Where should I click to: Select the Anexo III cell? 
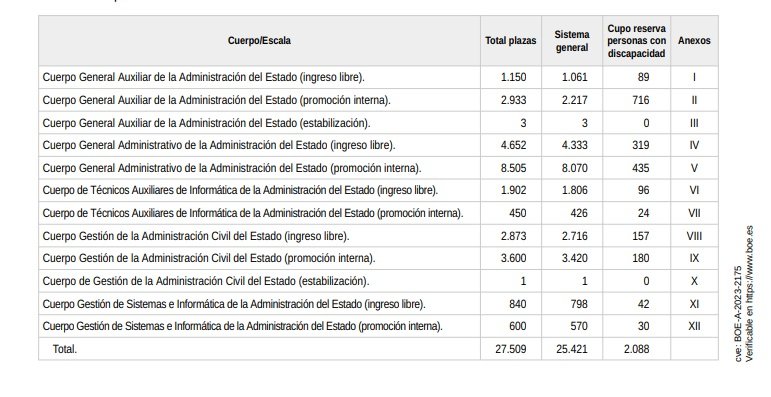click(694, 123)
